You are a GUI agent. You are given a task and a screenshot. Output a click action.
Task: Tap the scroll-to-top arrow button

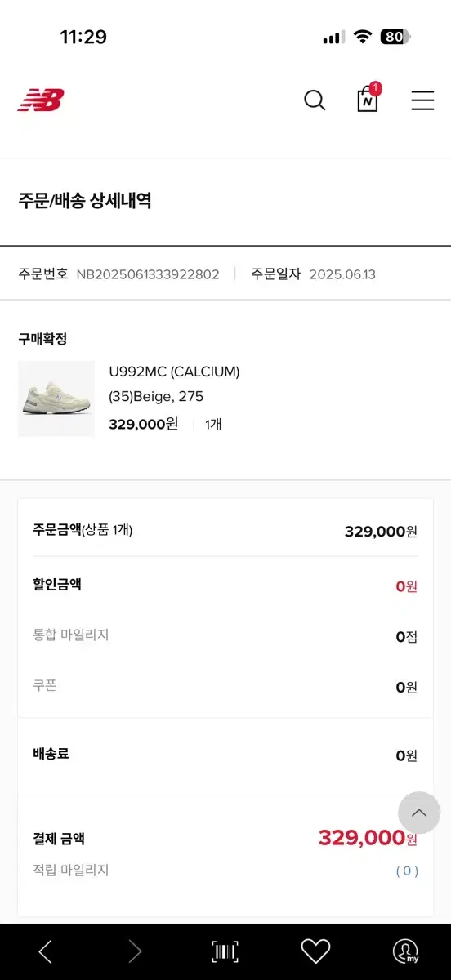[419, 812]
